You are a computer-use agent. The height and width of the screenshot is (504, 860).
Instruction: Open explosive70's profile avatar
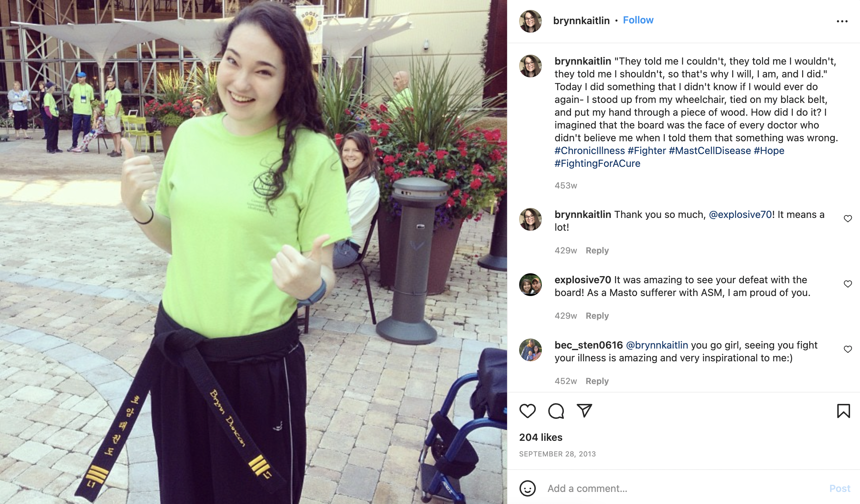(530, 285)
